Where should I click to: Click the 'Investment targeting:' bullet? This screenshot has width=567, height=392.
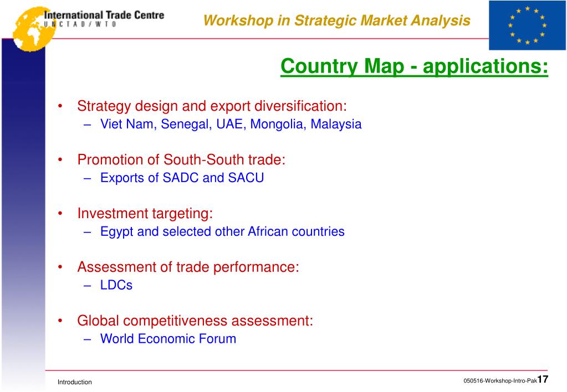pyautogui.click(x=145, y=214)
